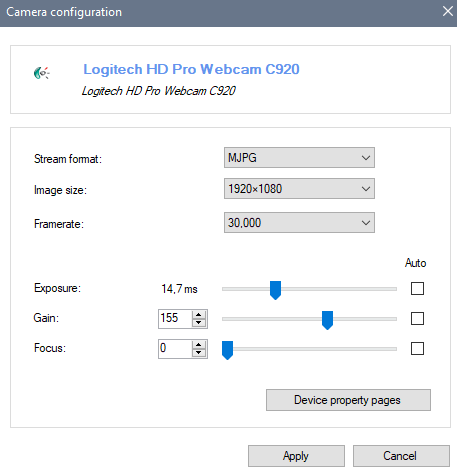Click the 14,7 ms exposure value
This screenshot has width=457, height=470.
pyautogui.click(x=179, y=289)
